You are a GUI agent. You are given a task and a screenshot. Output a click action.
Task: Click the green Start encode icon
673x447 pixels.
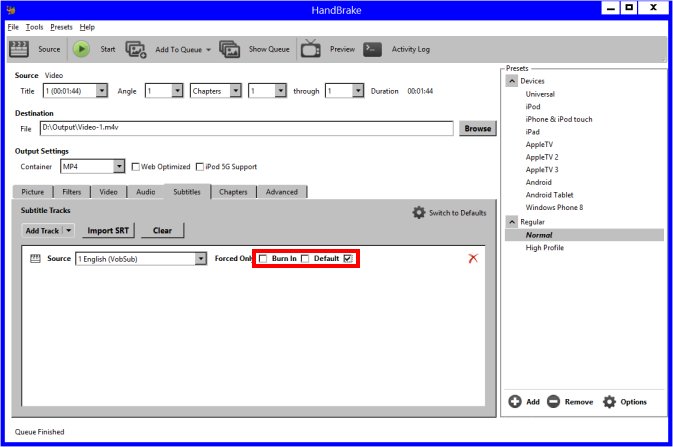81,49
